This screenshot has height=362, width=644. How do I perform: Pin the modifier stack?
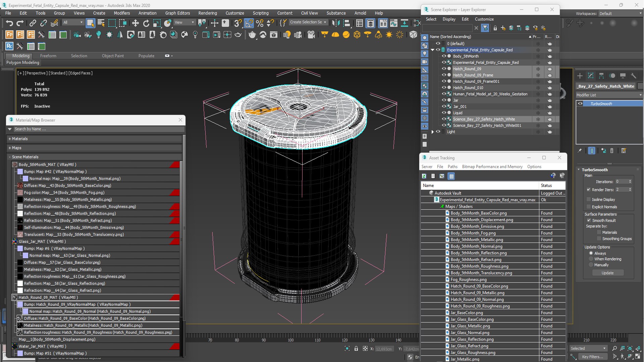(580, 151)
